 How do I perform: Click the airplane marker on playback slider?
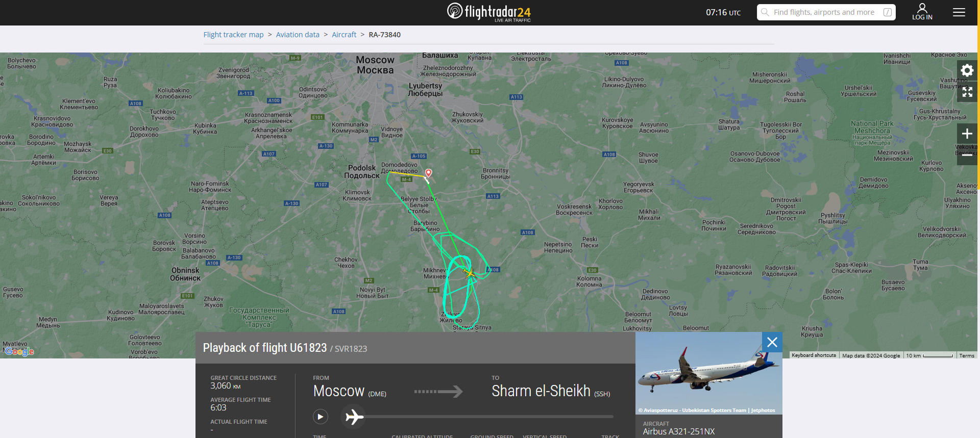pyautogui.click(x=354, y=417)
